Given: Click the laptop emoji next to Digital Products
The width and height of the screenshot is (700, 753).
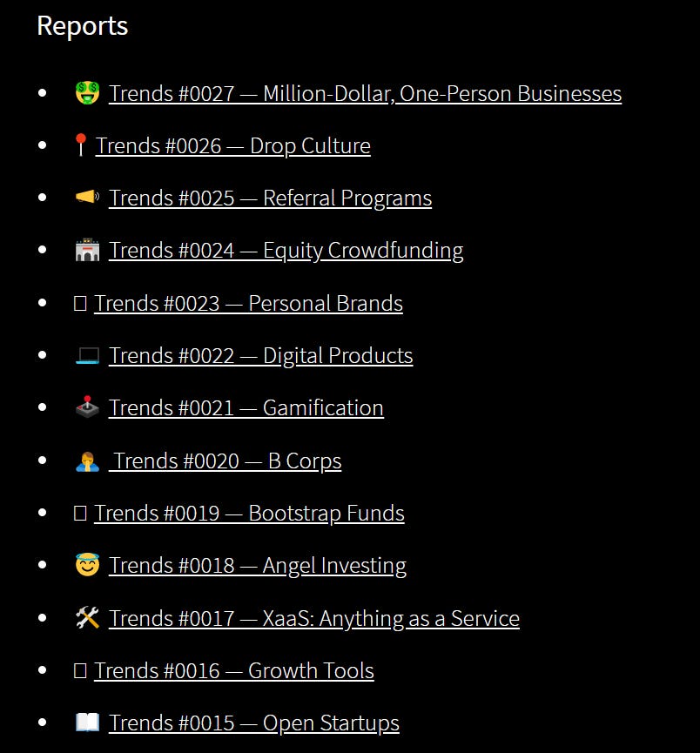Looking at the screenshot, I should coord(87,355).
